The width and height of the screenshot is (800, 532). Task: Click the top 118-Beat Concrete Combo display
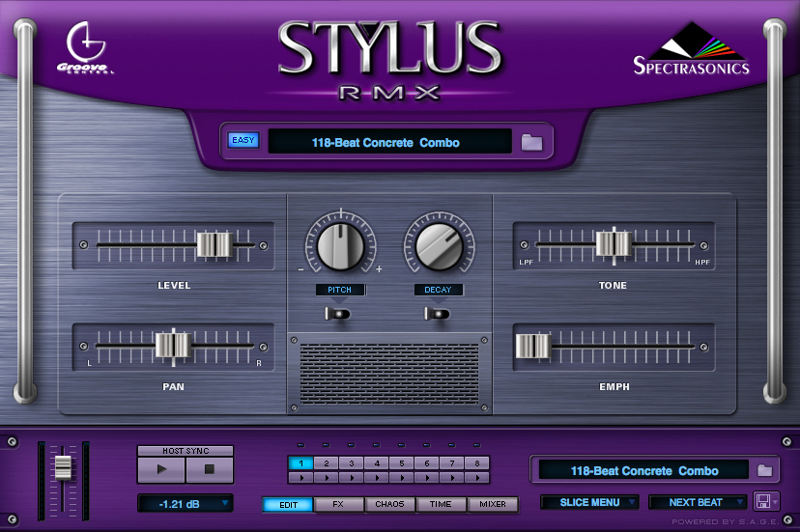[x=389, y=142]
